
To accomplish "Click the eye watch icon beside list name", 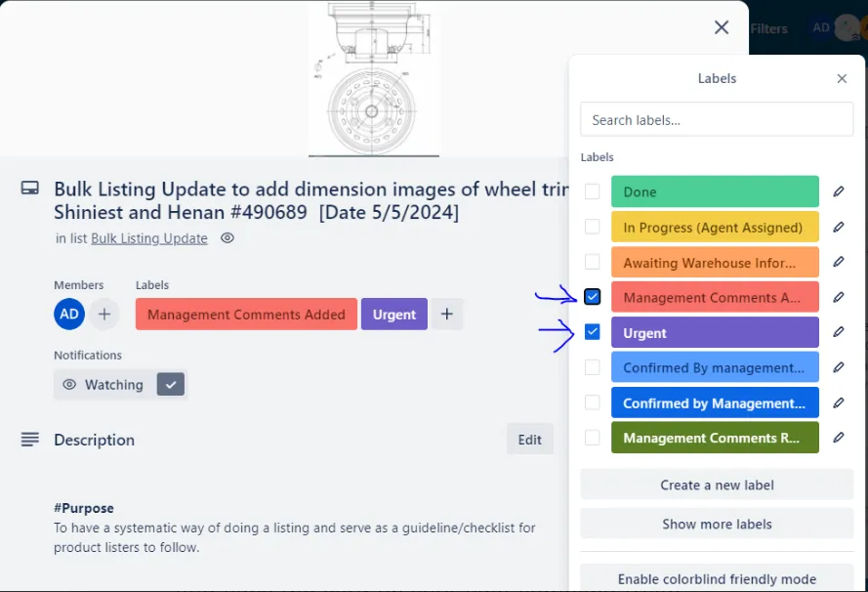I will pyautogui.click(x=227, y=238).
